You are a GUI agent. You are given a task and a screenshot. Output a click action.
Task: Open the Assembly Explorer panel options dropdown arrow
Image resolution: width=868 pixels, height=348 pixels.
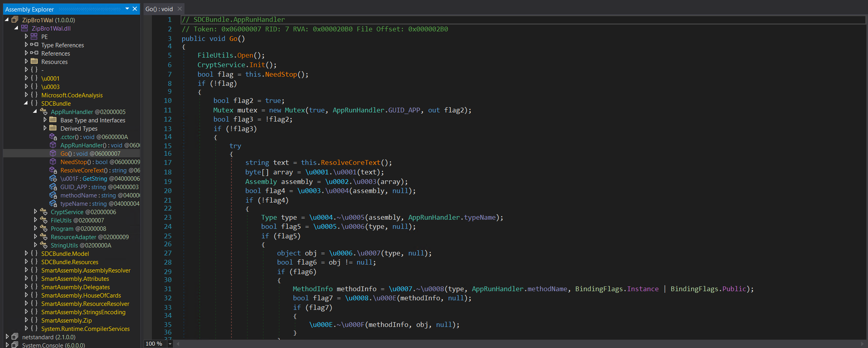click(127, 9)
